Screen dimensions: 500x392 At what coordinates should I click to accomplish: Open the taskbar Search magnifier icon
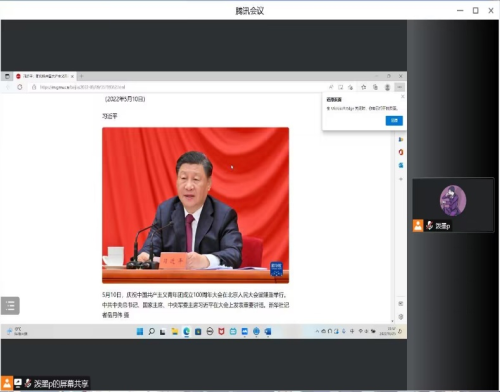coord(151,331)
